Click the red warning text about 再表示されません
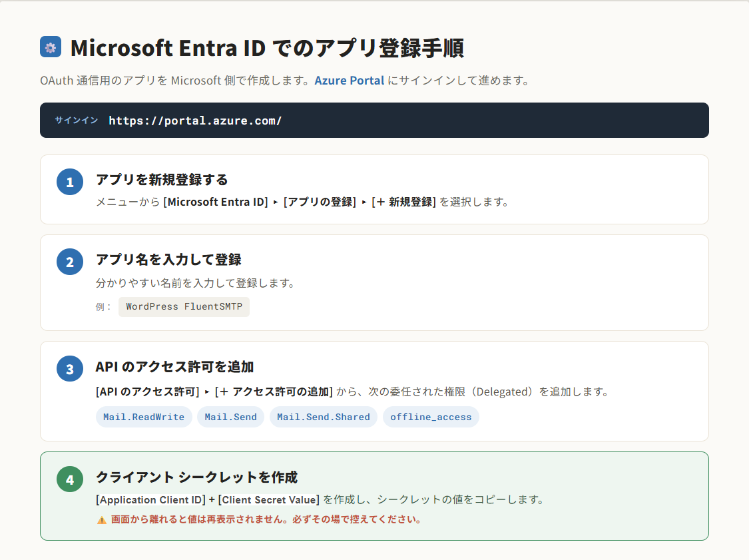 [x=266, y=519]
